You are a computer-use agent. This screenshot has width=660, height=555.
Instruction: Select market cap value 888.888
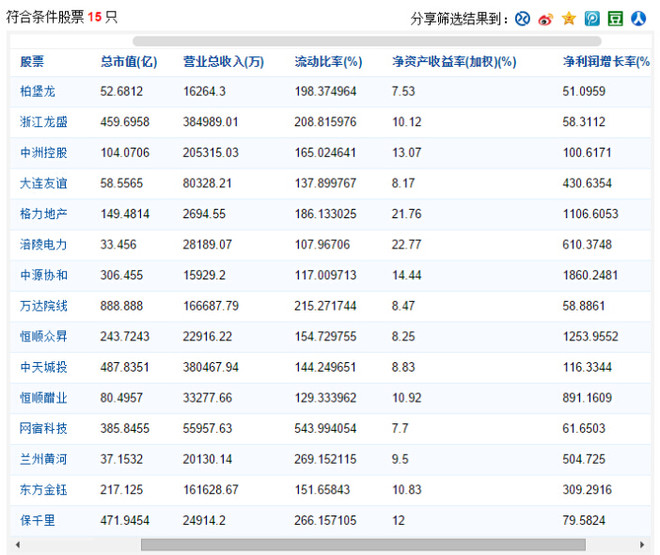pyautogui.click(x=122, y=306)
